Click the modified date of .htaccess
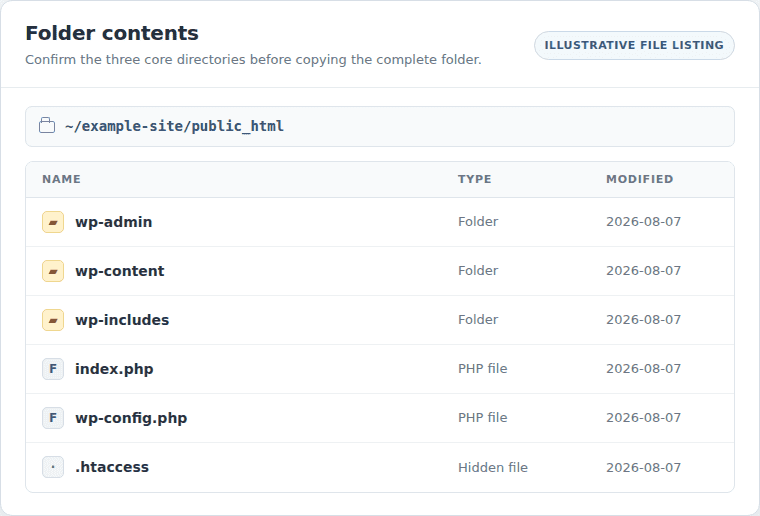The width and height of the screenshot is (760, 516). 644,468
